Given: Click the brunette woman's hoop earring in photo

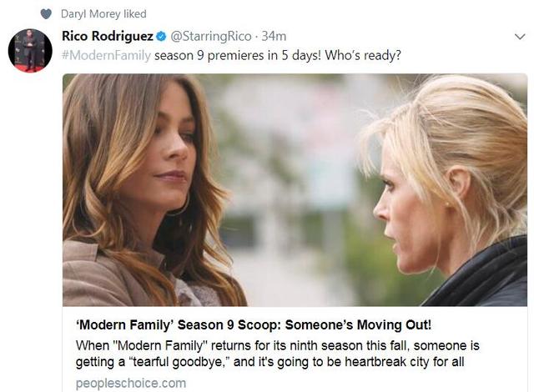Looking at the screenshot, I should pyautogui.click(x=179, y=206).
